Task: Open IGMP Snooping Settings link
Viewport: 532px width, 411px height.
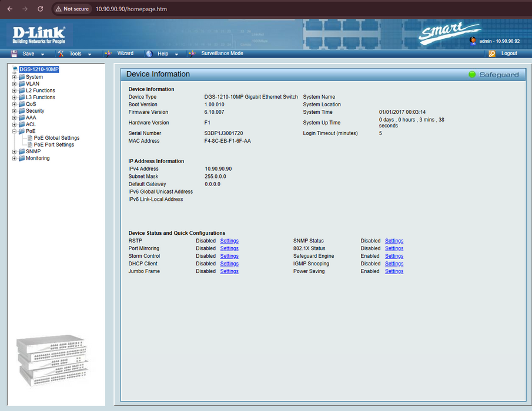Action: point(394,264)
